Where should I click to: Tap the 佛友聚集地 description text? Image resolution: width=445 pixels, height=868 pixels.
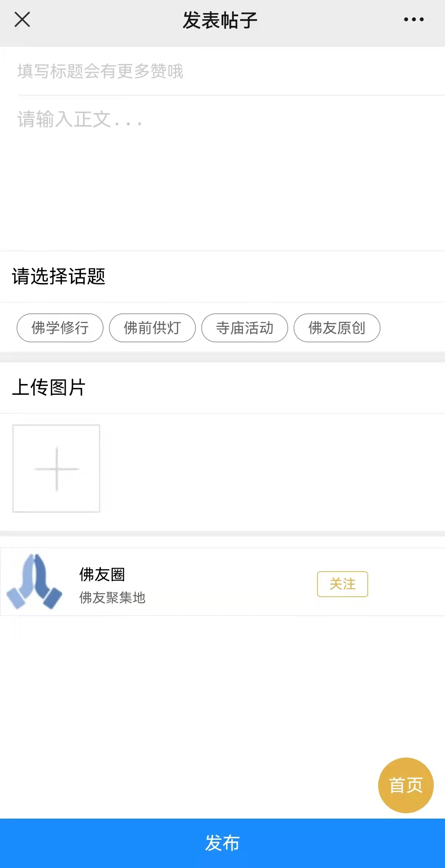[x=112, y=597]
